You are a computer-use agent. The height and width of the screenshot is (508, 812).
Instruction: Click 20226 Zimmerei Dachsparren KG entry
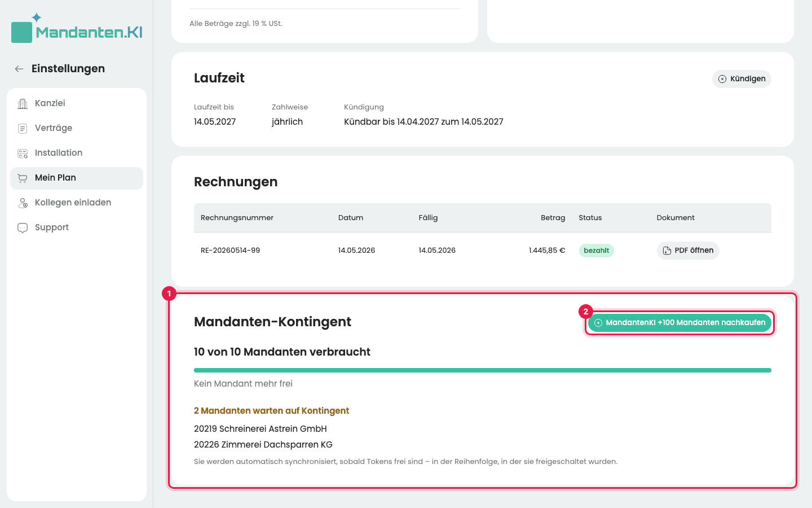pos(263,445)
